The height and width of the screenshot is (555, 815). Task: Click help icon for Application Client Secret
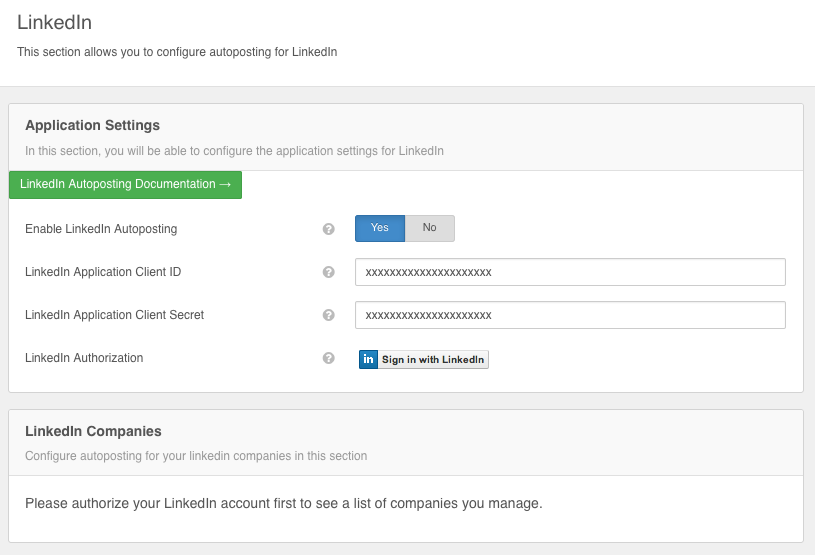click(328, 315)
